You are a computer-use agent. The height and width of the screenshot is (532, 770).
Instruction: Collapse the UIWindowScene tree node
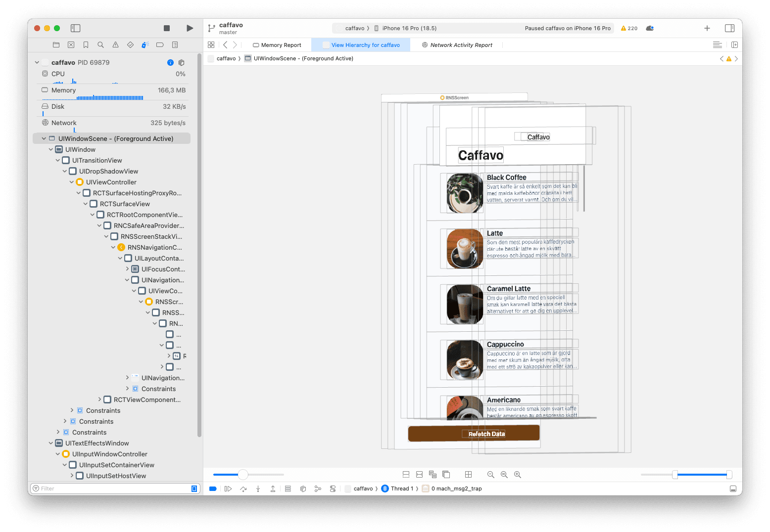click(44, 139)
